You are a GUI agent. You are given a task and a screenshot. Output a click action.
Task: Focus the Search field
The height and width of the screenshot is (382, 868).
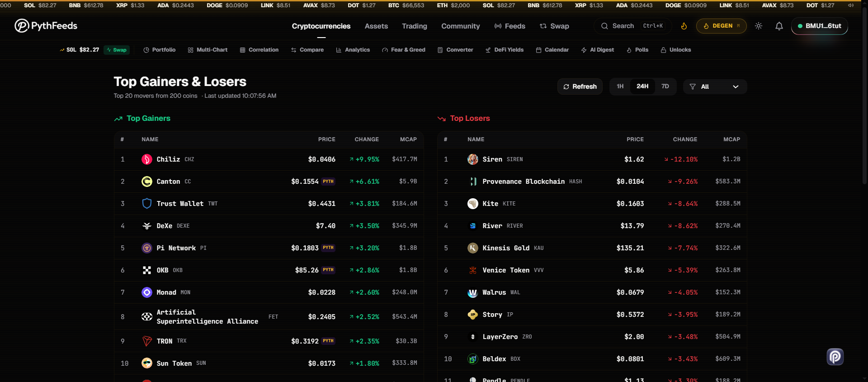(632, 26)
